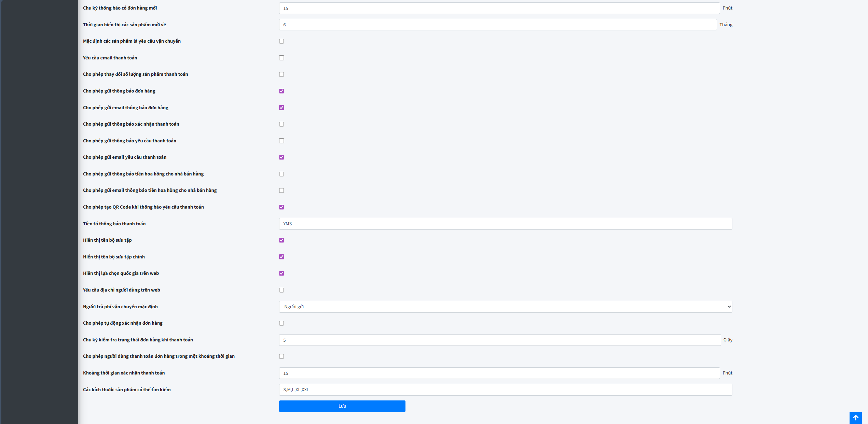Click the product sizes search field S,M,L,XL,XXL

[x=505, y=390]
